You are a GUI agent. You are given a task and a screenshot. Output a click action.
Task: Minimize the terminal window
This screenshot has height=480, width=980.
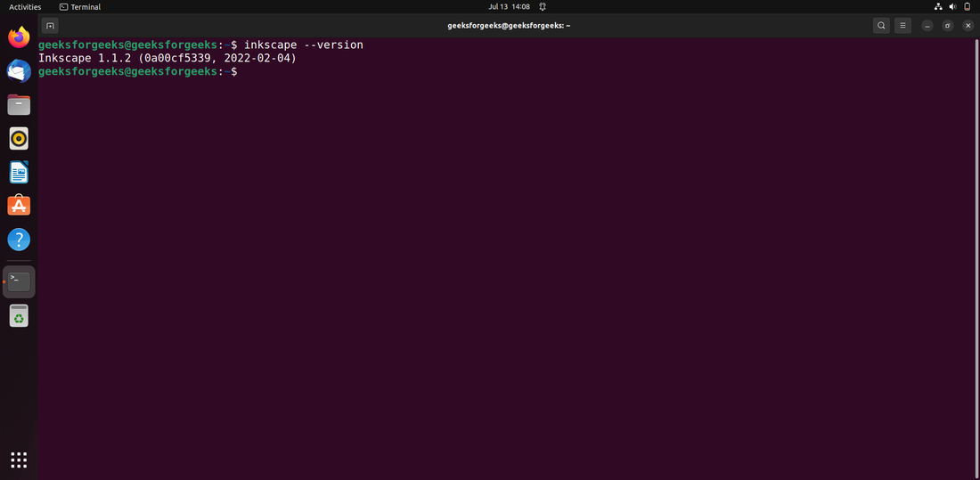tap(927, 26)
